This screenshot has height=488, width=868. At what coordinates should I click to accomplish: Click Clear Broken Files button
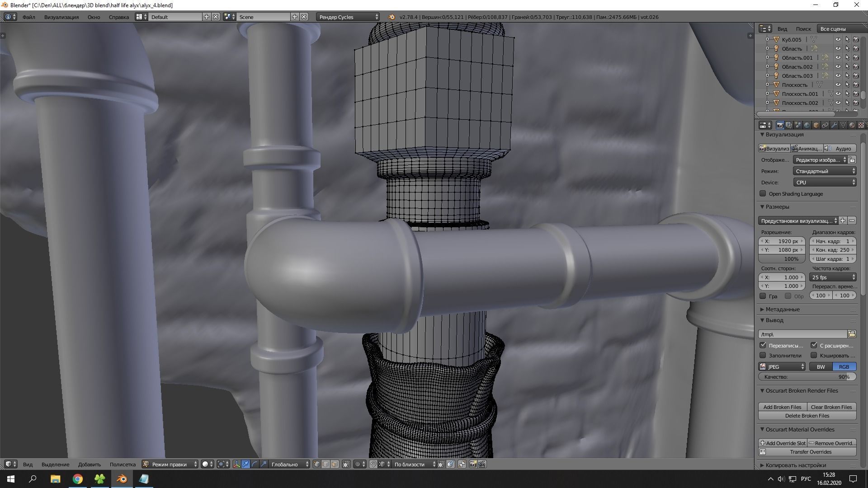point(831,407)
